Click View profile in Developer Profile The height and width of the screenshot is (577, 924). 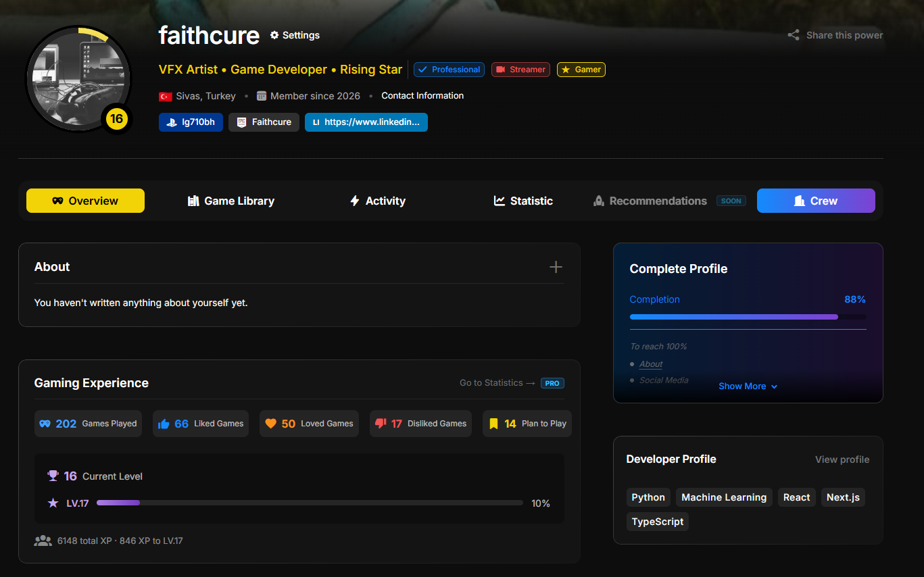(842, 459)
